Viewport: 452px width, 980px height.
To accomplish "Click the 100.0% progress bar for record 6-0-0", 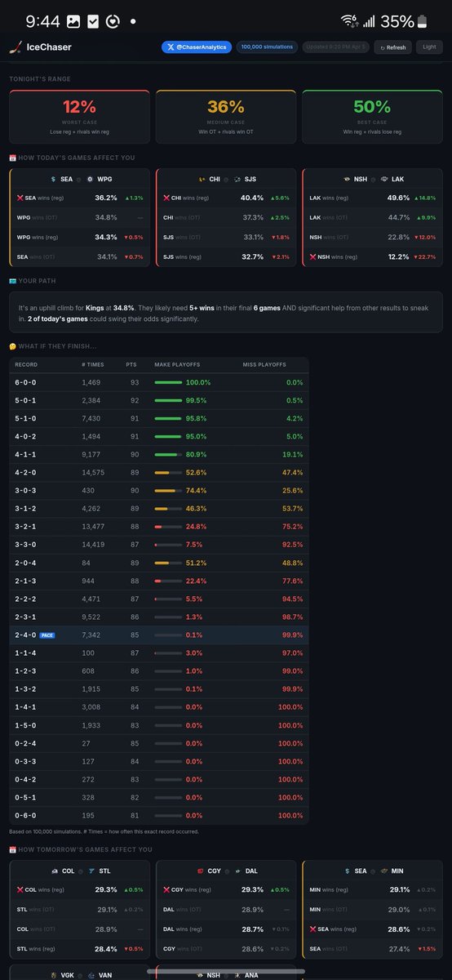I will (168, 382).
